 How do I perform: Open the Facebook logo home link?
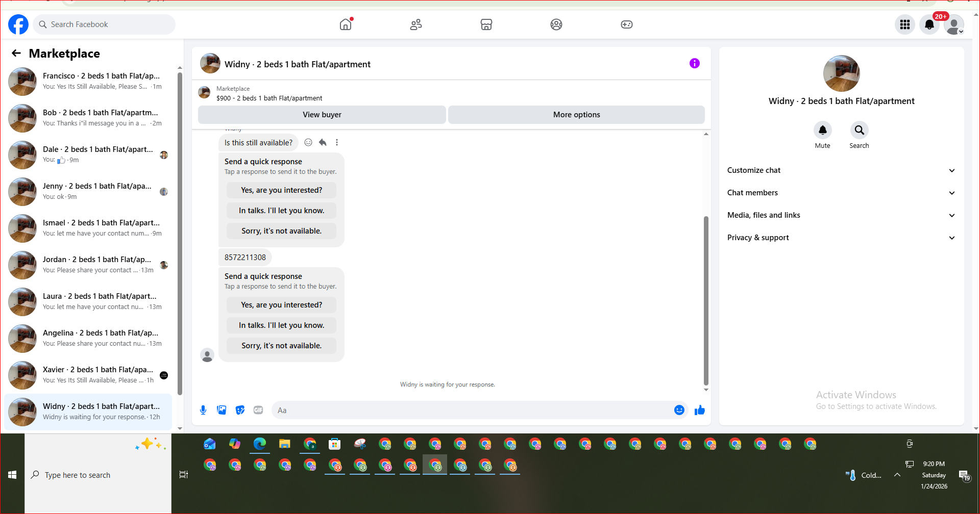point(18,24)
